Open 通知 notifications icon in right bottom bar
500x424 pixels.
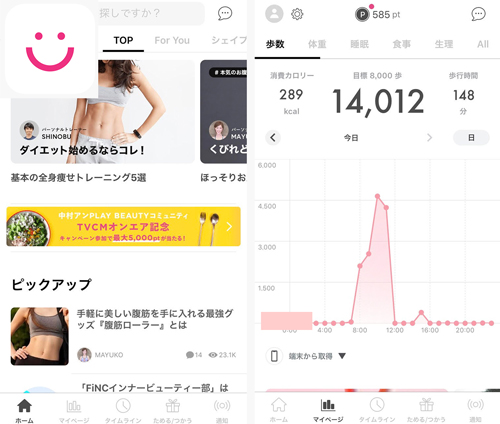[x=475, y=410]
